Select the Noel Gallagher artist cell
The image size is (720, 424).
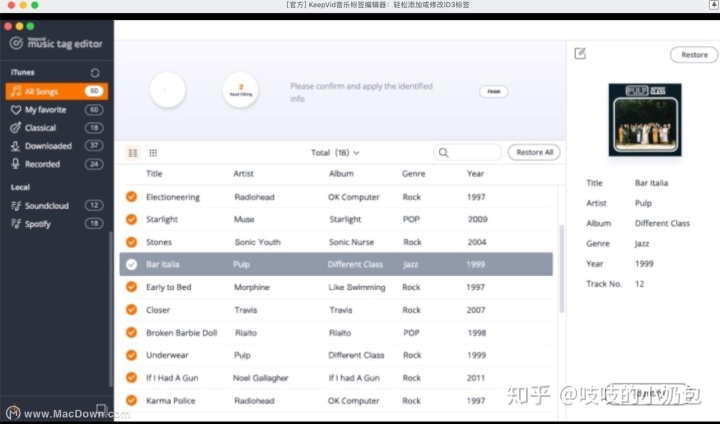260,378
